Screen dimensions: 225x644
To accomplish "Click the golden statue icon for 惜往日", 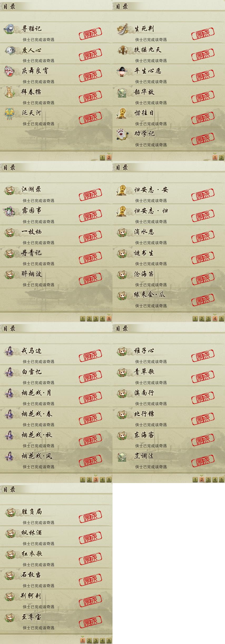I will coord(123,113).
